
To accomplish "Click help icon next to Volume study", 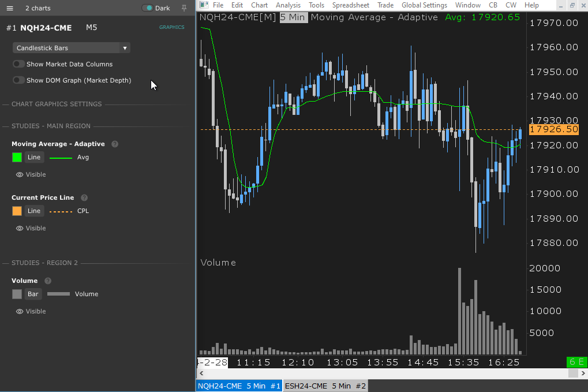I will point(48,281).
